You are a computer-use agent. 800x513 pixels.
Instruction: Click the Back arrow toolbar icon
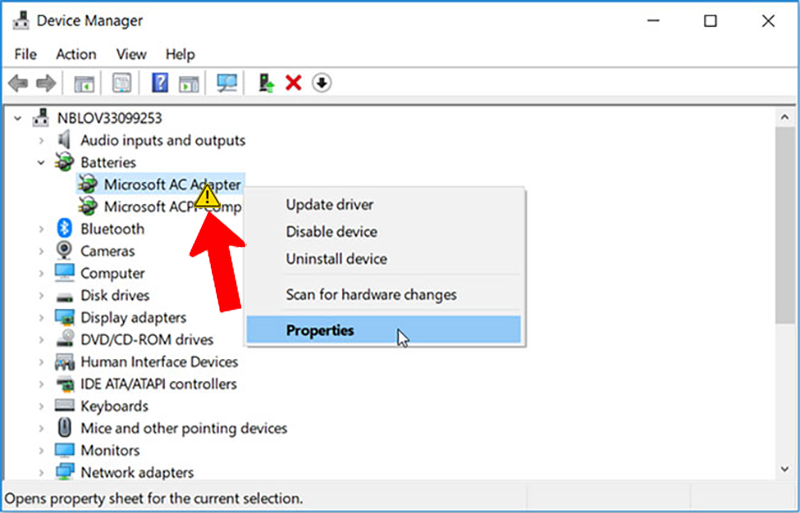pyautogui.click(x=18, y=83)
